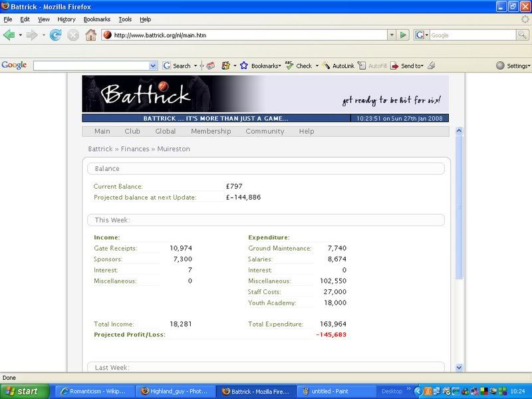Reload the page with the Refresh icon
The width and height of the screenshot is (532, 399).
(x=55, y=35)
